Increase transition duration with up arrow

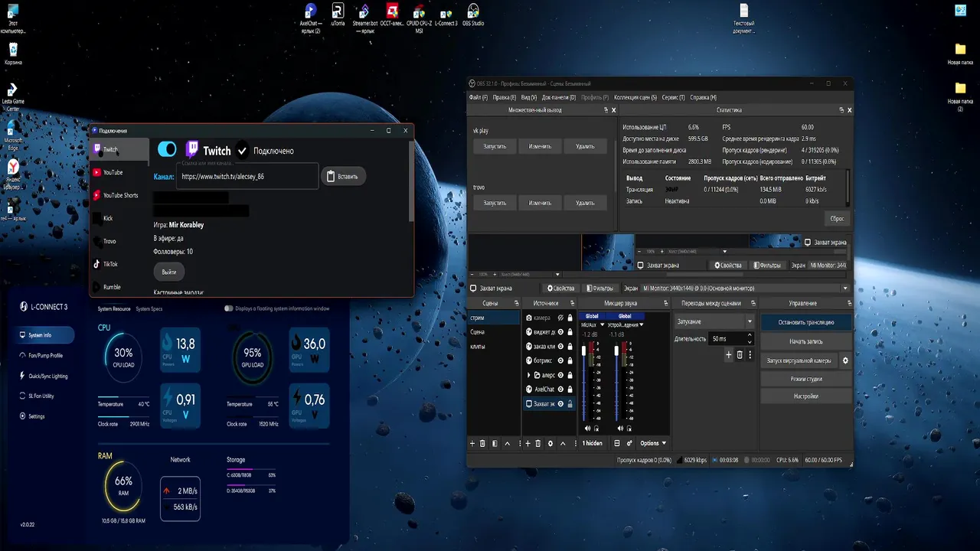750,334
